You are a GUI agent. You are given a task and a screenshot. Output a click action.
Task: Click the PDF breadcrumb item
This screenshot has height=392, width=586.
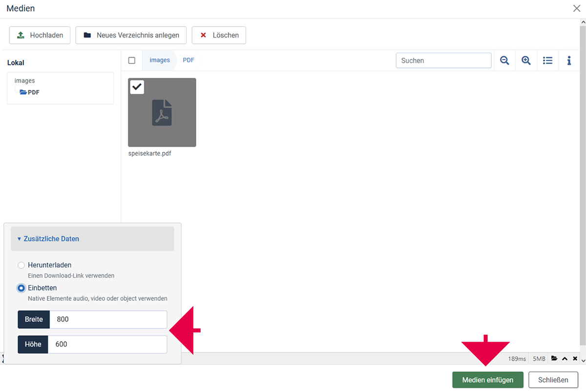coord(188,60)
